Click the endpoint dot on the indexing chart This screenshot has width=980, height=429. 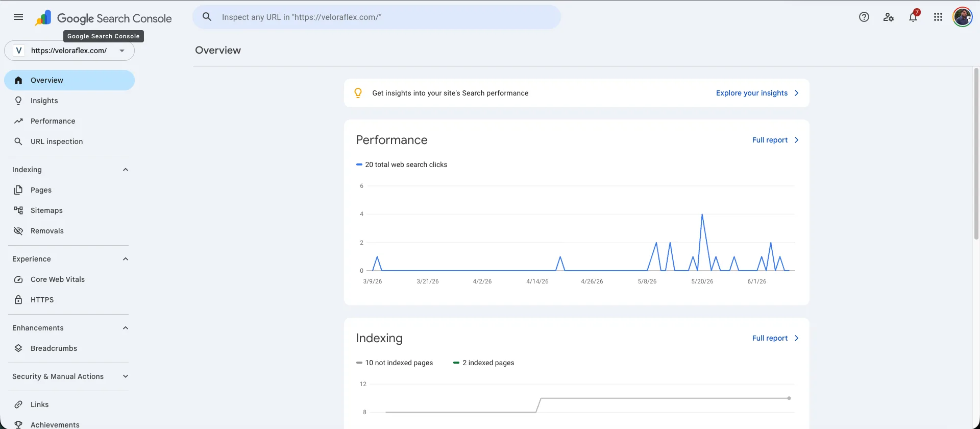point(789,398)
